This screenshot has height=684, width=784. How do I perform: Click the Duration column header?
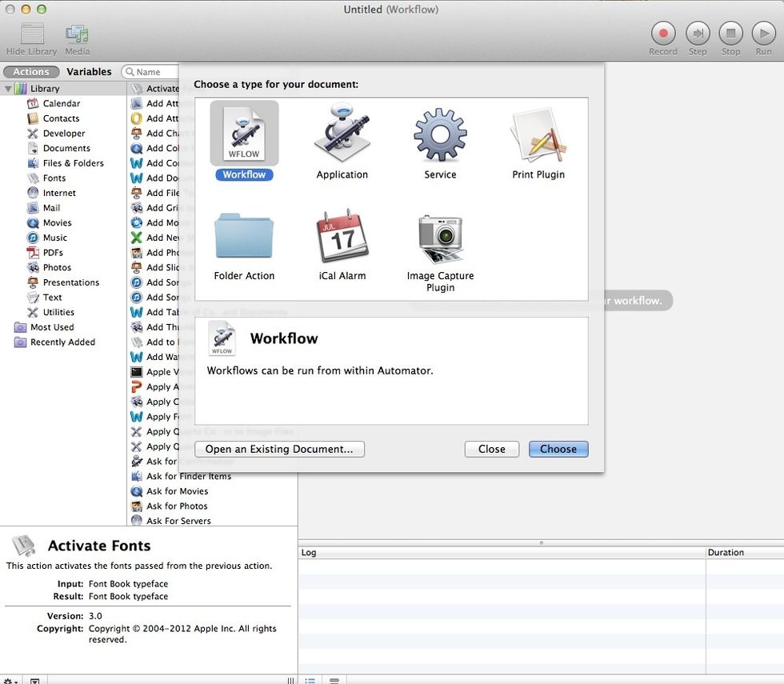(x=745, y=553)
